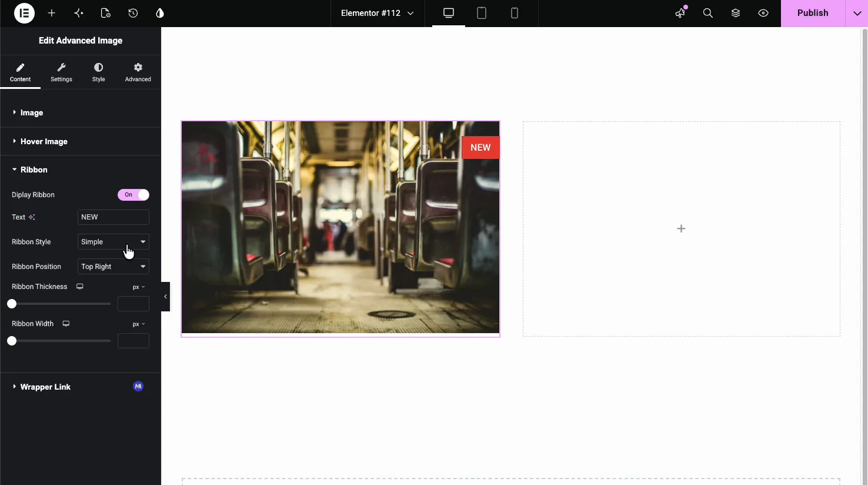Click Ribbon Width responsive device icon
868x485 pixels.
(x=66, y=324)
